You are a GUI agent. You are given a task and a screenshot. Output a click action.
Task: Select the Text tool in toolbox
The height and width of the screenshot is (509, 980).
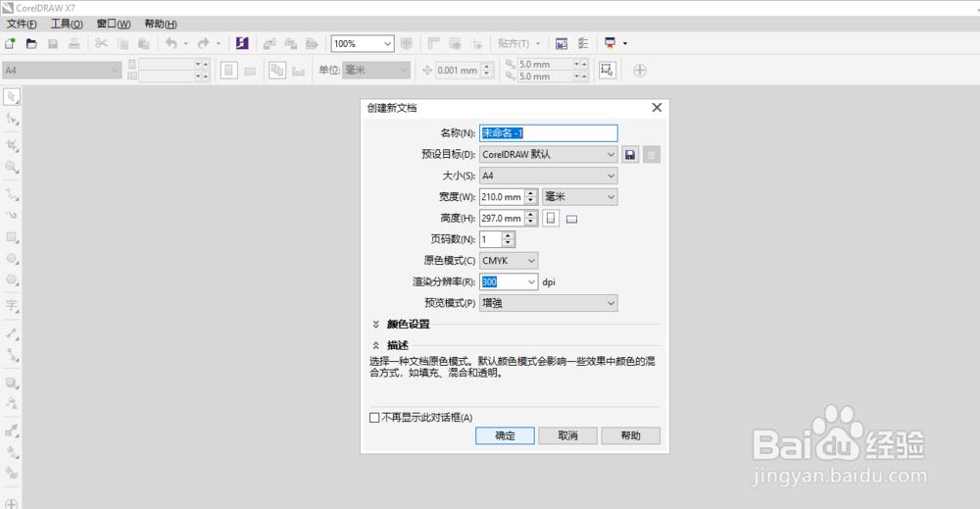tap(12, 306)
